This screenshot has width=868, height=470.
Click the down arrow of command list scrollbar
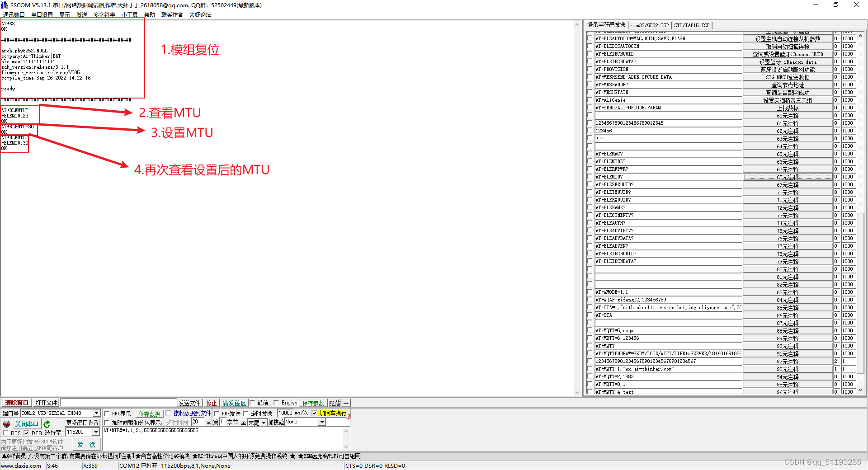point(860,390)
